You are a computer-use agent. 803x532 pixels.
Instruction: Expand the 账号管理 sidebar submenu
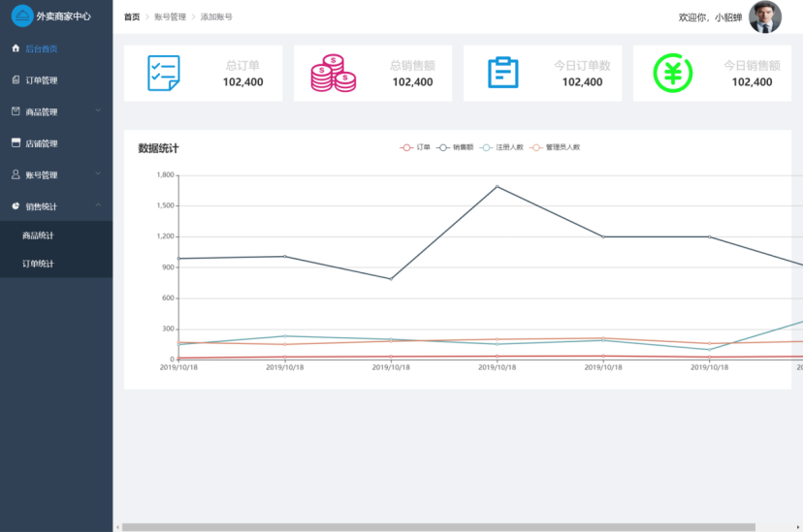tap(98, 174)
